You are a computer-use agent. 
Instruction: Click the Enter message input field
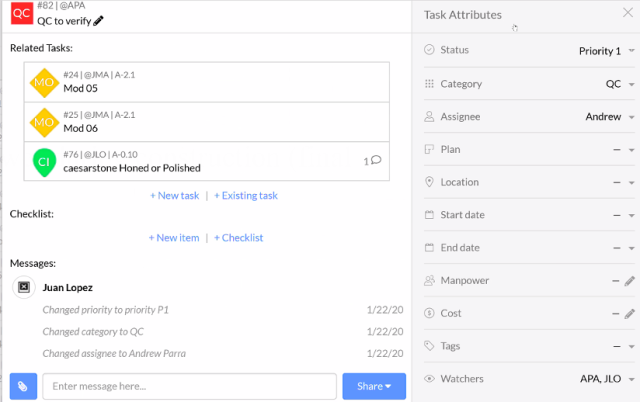click(188, 386)
